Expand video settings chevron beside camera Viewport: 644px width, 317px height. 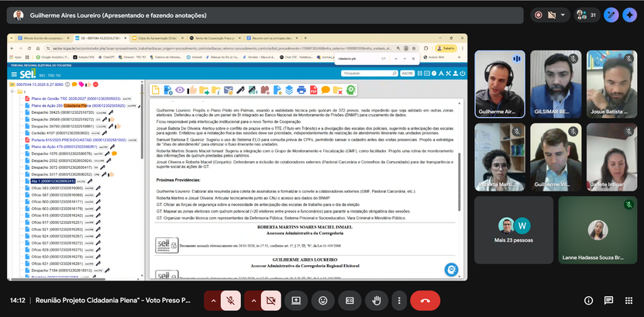point(253,301)
